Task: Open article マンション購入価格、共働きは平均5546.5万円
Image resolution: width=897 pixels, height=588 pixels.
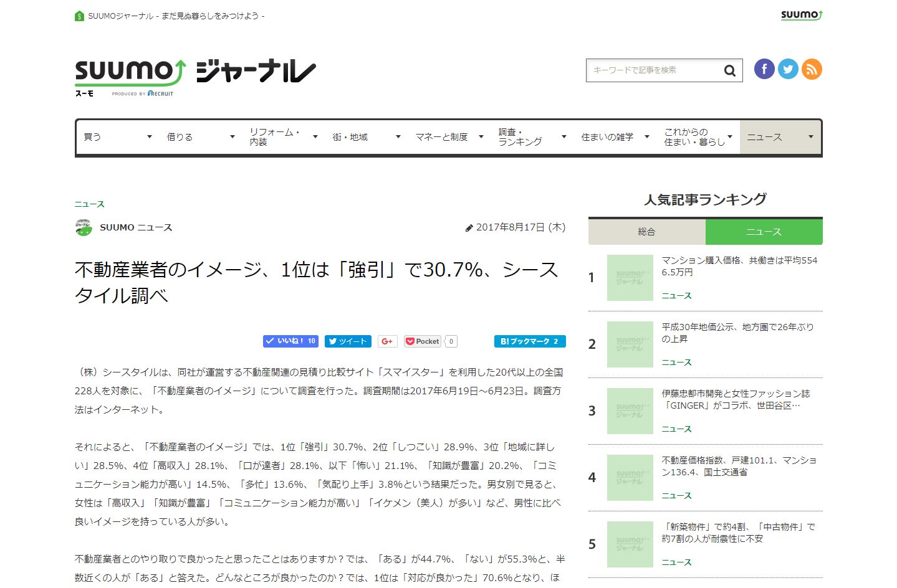Action: [x=739, y=266]
